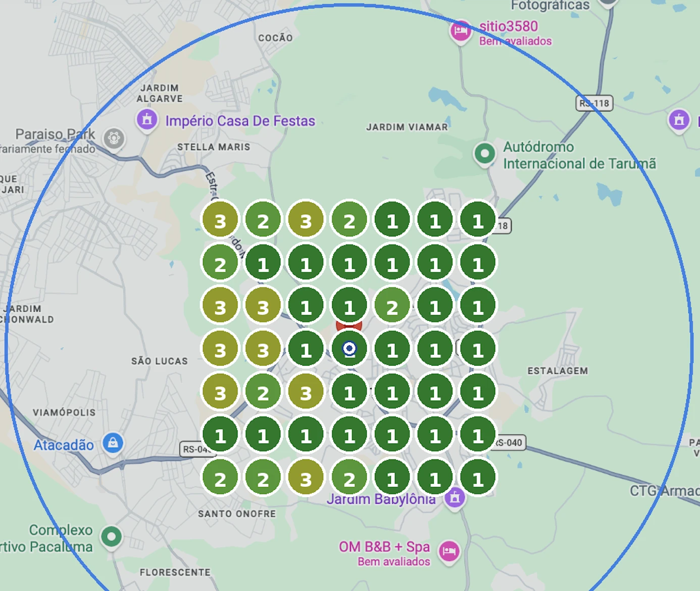This screenshot has height=591, width=700.
Task: Click the top-right corner rank 1 grid marker
Action: tap(478, 220)
